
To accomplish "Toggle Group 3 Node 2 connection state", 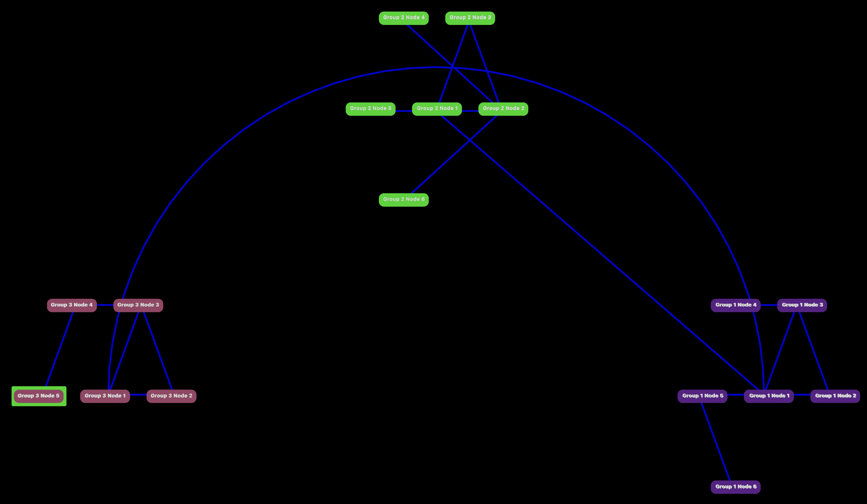I will 171,395.
